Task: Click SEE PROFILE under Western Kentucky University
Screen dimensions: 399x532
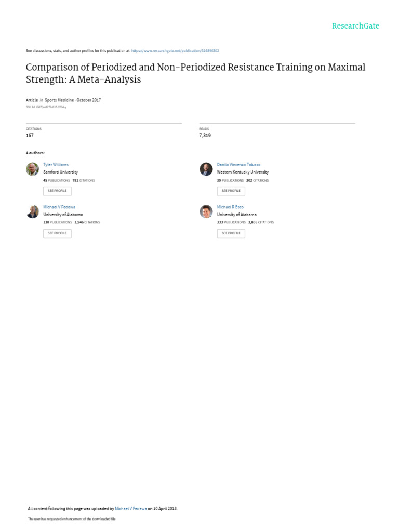Action: [231, 191]
